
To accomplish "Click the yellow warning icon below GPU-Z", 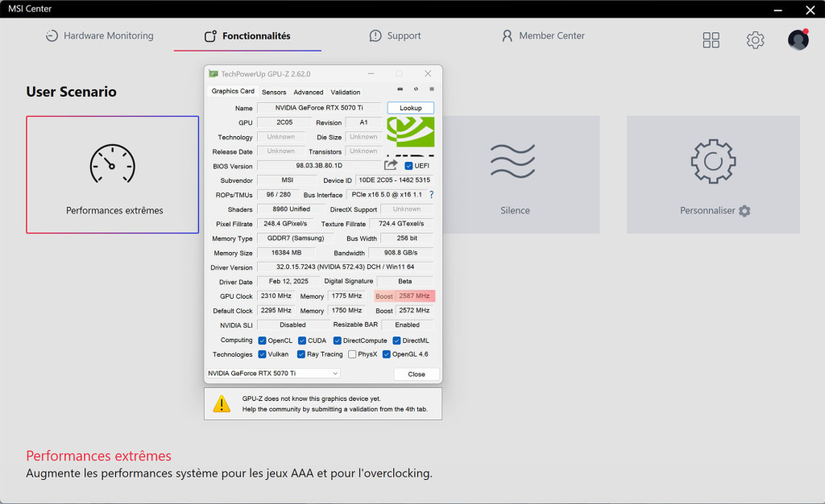I will (222, 403).
